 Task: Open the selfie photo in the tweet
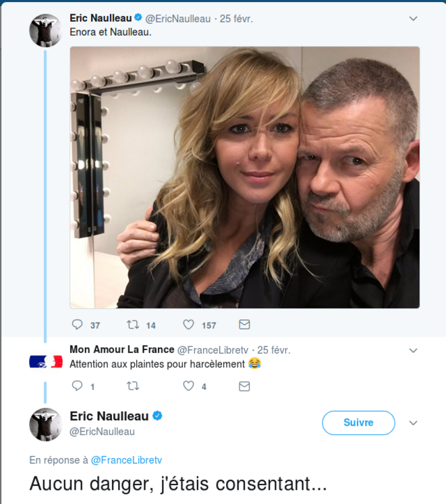(x=244, y=177)
